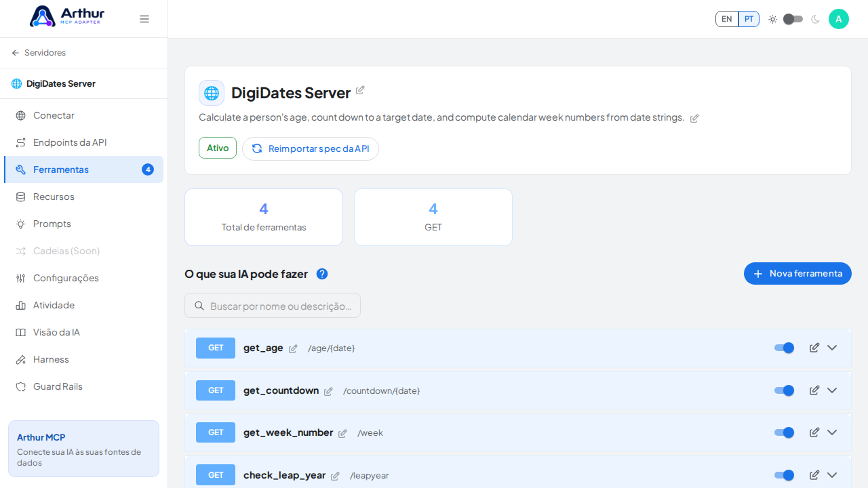This screenshot has height=488, width=868.
Task: Open Endpoints da API
Action: [83, 142]
